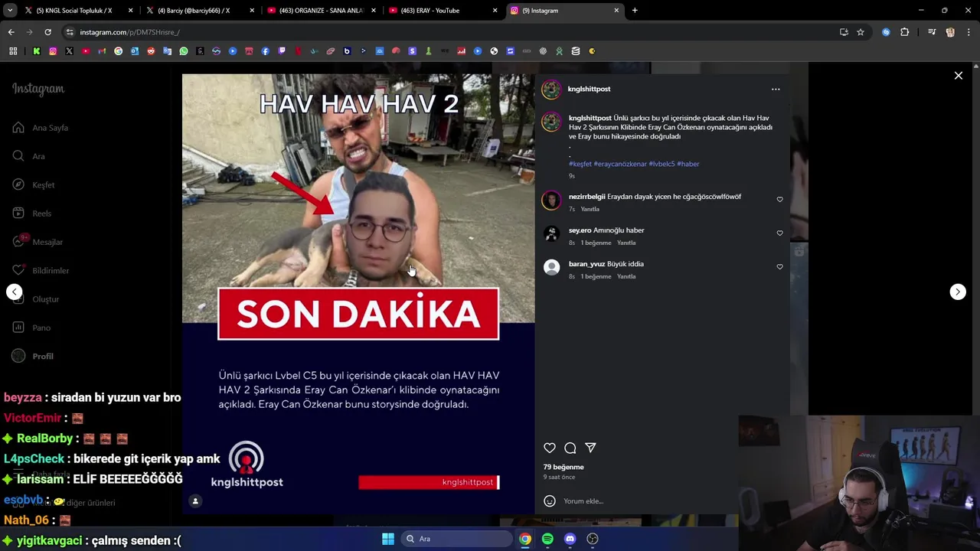The height and width of the screenshot is (551, 980).
Task: Open Kick bookmark icon
Action: (x=36, y=51)
